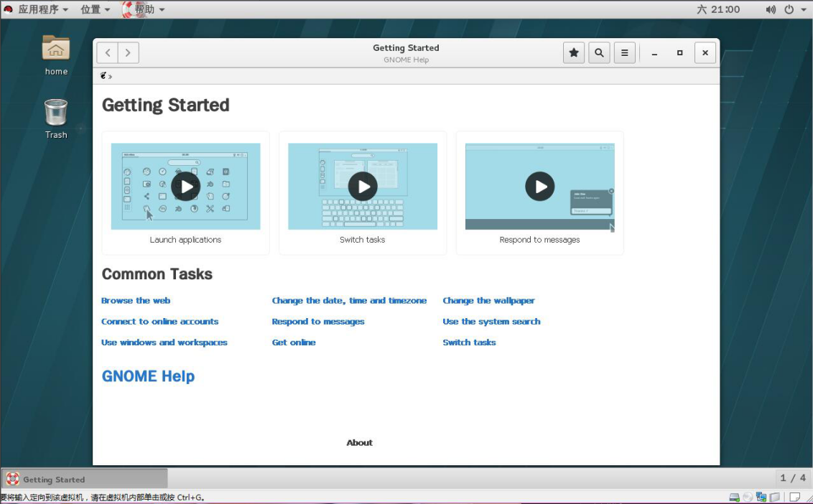The height and width of the screenshot is (504, 813).
Task: Click the Getting Started page heading
Action: click(165, 106)
